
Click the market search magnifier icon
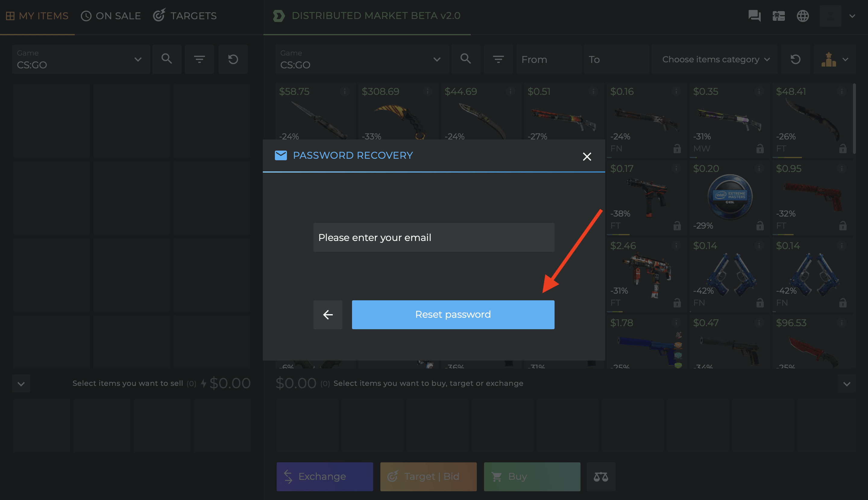click(466, 59)
